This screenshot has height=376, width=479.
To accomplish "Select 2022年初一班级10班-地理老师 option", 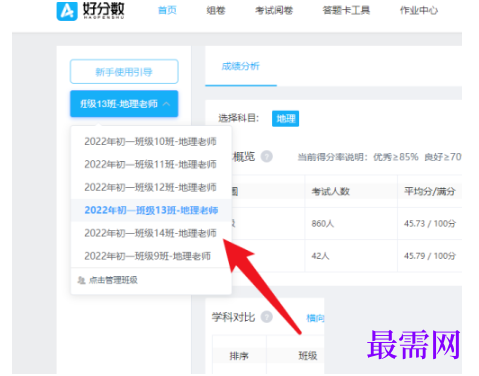I will [151, 142].
